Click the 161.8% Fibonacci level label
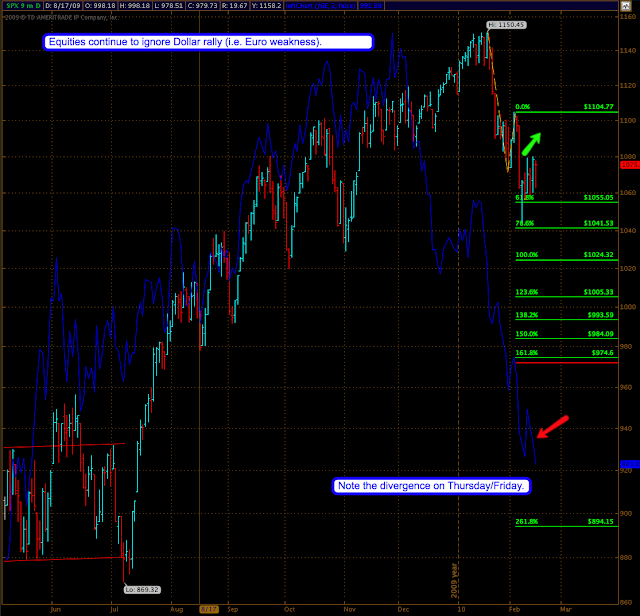 pyautogui.click(x=527, y=352)
